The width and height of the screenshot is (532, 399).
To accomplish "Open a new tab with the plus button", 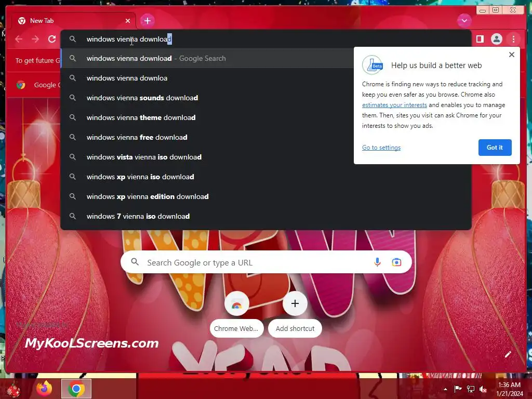I will tap(147, 21).
